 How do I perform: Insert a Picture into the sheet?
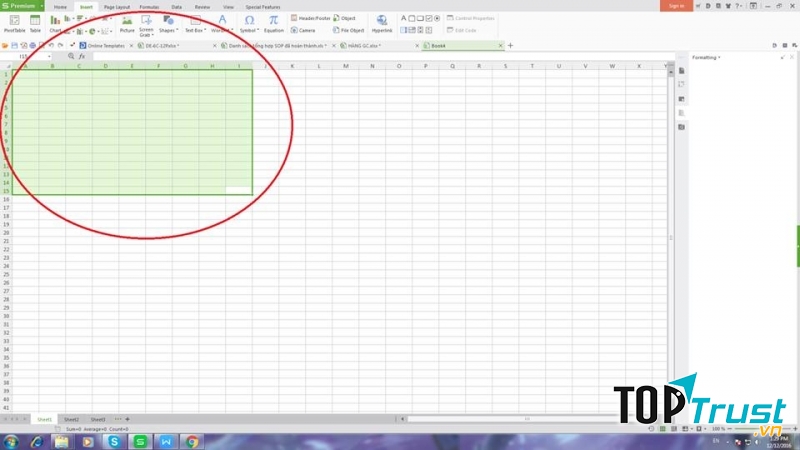[x=127, y=22]
